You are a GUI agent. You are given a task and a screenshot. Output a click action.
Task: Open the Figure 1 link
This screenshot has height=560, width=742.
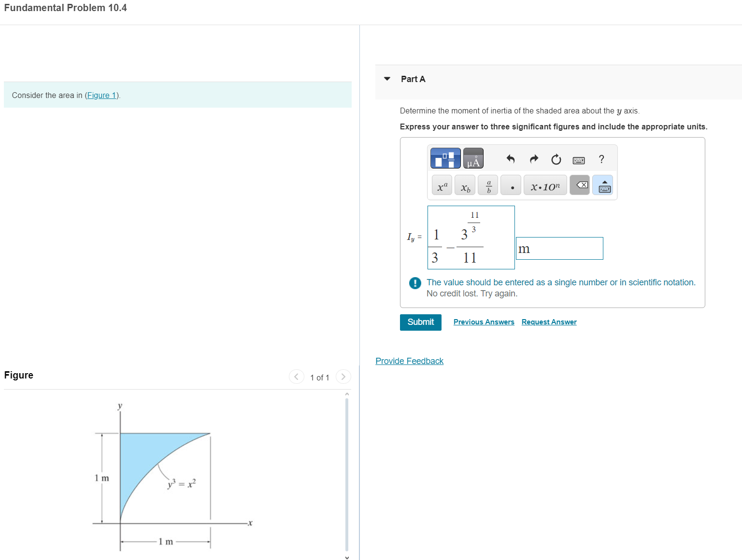click(101, 95)
